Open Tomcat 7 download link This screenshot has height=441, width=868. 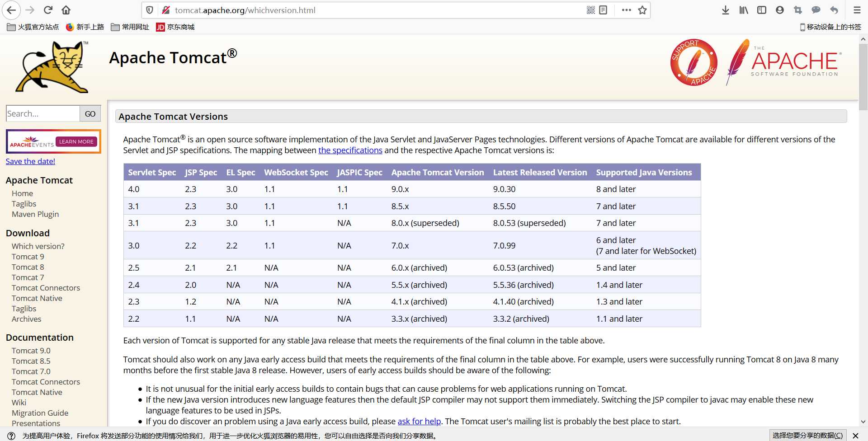pos(28,277)
